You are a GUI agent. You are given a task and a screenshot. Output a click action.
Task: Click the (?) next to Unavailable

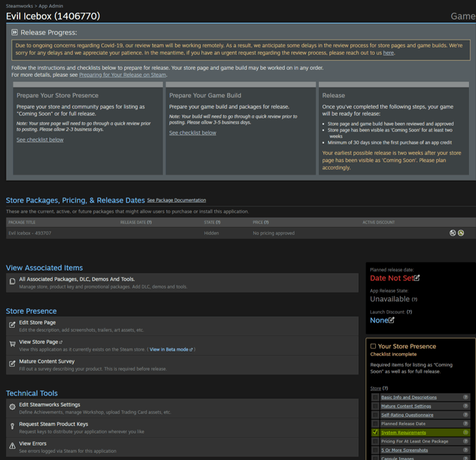[414, 300]
